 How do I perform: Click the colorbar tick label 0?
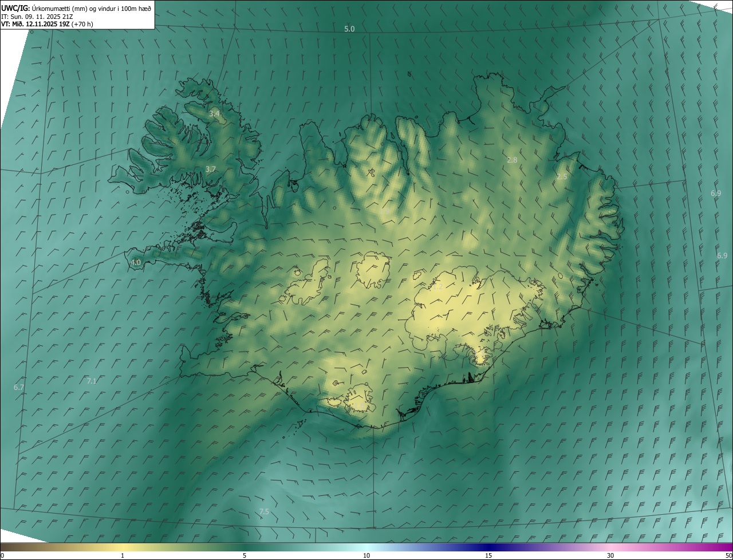(2, 556)
